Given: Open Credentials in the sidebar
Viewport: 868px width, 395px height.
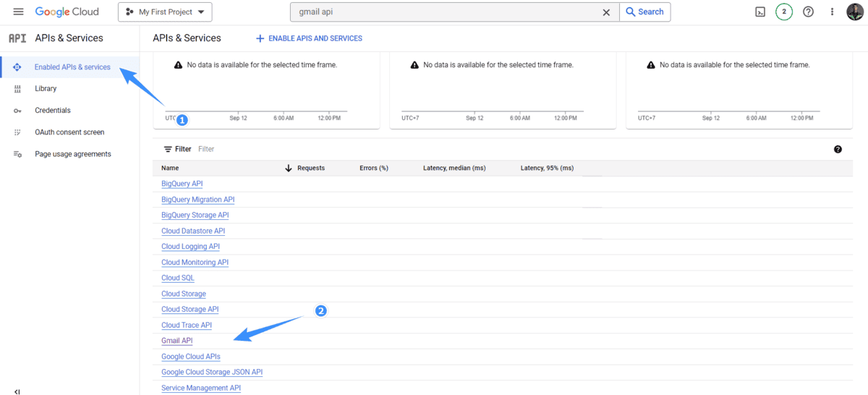Looking at the screenshot, I should coord(53,110).
